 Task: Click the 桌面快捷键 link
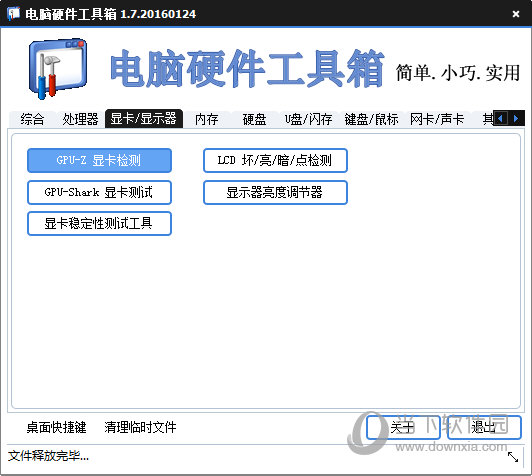pyautogui.click(x=56, y=427)
